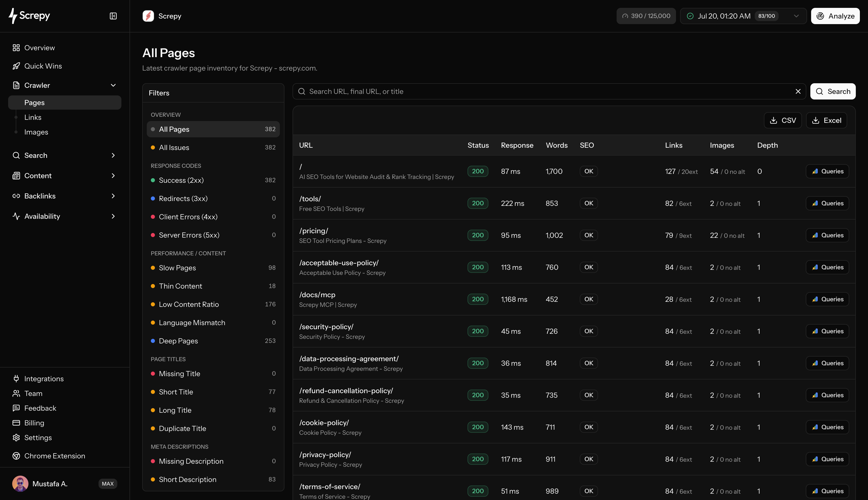This screenshot has height=500, width=868.
Task: Expand the Search menu chevron
Action: click(113, 155)
